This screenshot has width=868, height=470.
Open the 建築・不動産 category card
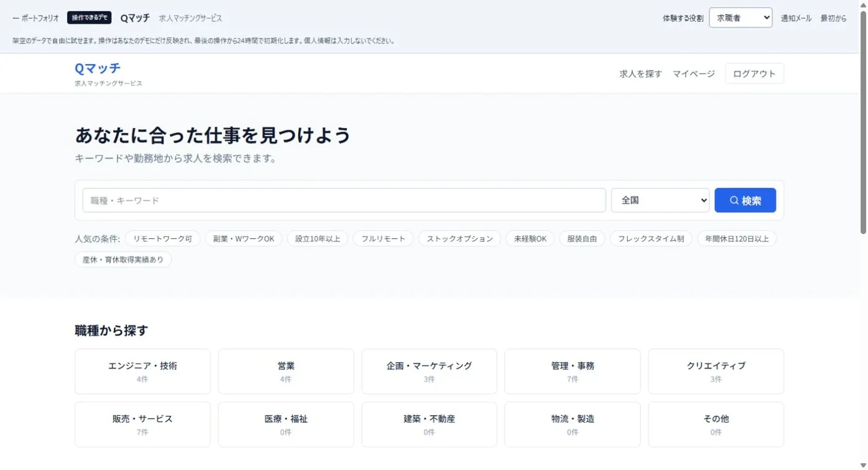coord(429,424)
